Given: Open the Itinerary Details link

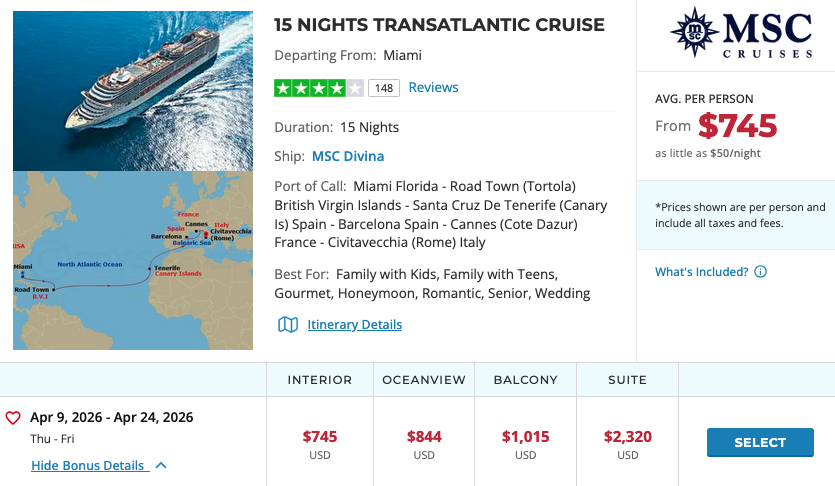Looking at the screenshot, I should 354,325.
